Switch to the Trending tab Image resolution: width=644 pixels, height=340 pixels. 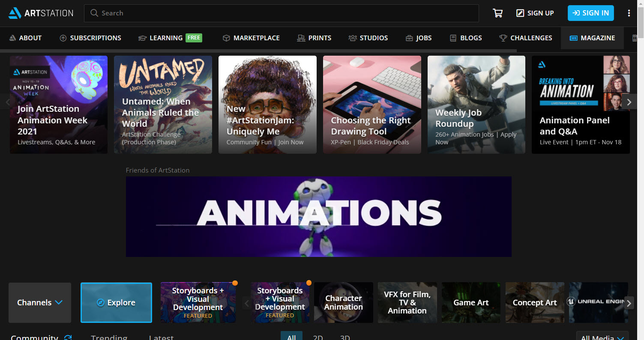pyautogui.click(x=109, y=337)
